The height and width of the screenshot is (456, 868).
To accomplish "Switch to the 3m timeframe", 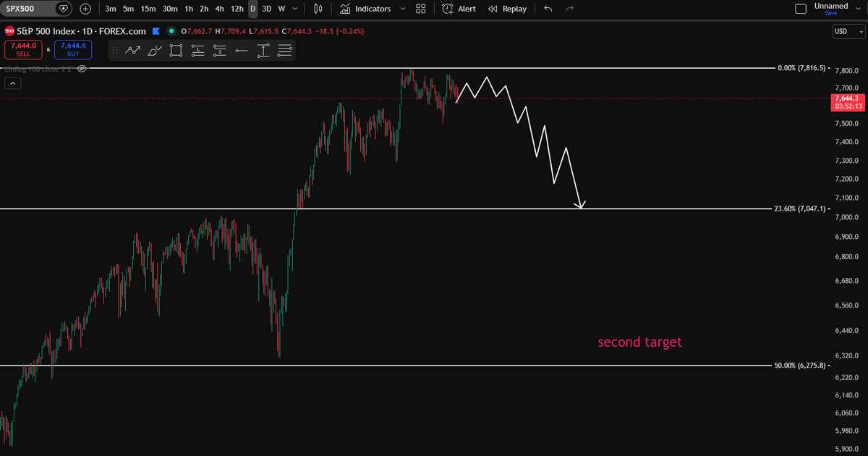I will point(110,9).
